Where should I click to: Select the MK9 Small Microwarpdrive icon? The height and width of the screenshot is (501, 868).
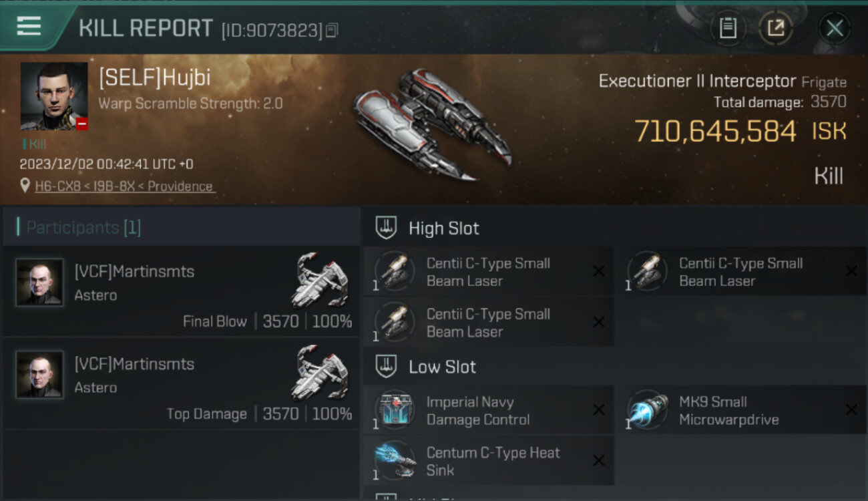click(x=647, y=410)
